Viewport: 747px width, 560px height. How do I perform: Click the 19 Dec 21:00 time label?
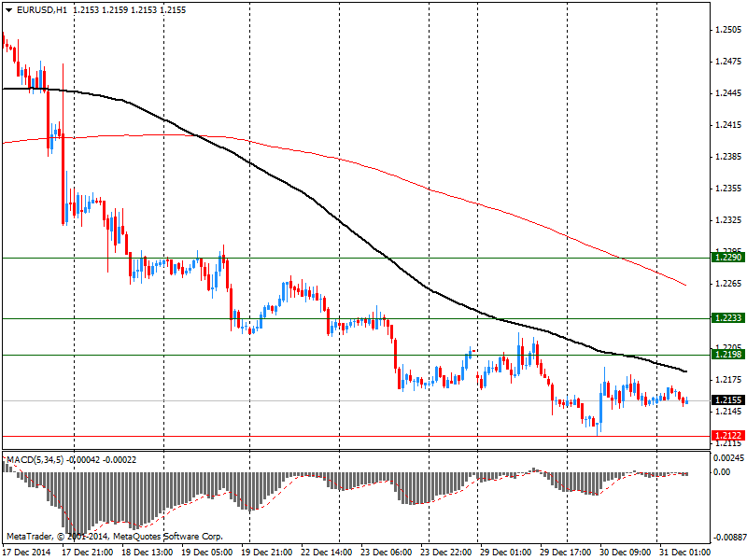267,553
